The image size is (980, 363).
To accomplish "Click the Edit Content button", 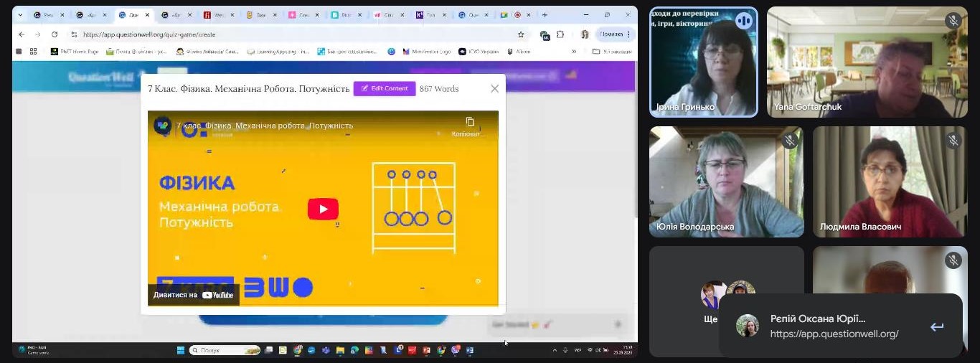I will [385, 89].
